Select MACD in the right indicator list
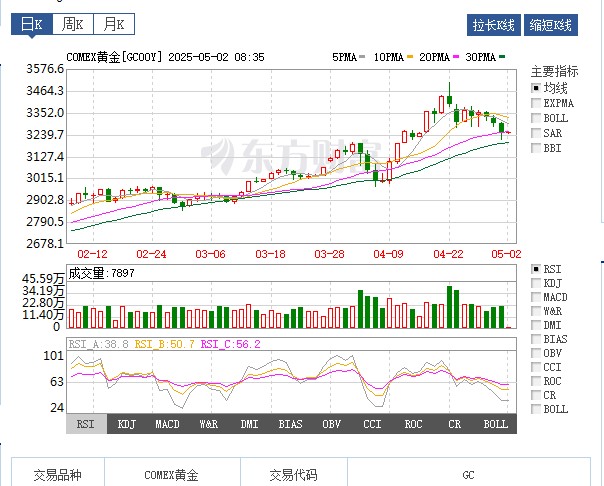Screen dimensions: 604x486 (x=536, y=297)
